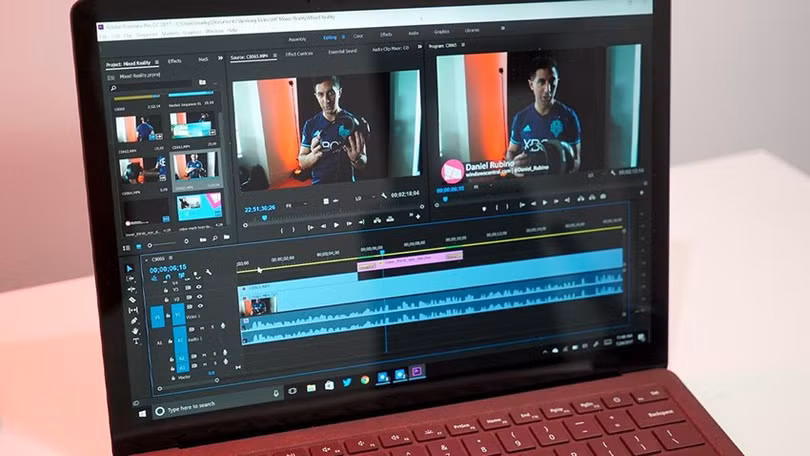Open the Effect Controls panel tab
810x456 pixels.
point(299,54)
